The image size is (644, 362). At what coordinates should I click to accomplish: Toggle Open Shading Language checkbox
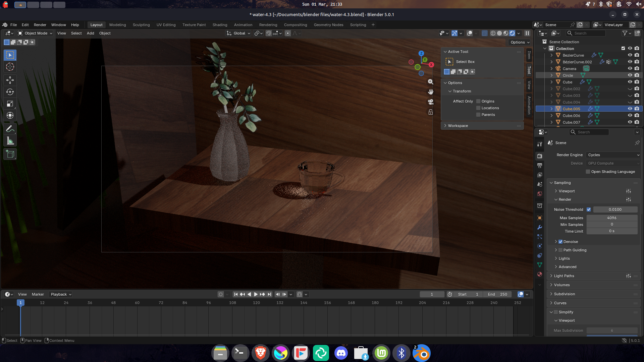[588, 172]
